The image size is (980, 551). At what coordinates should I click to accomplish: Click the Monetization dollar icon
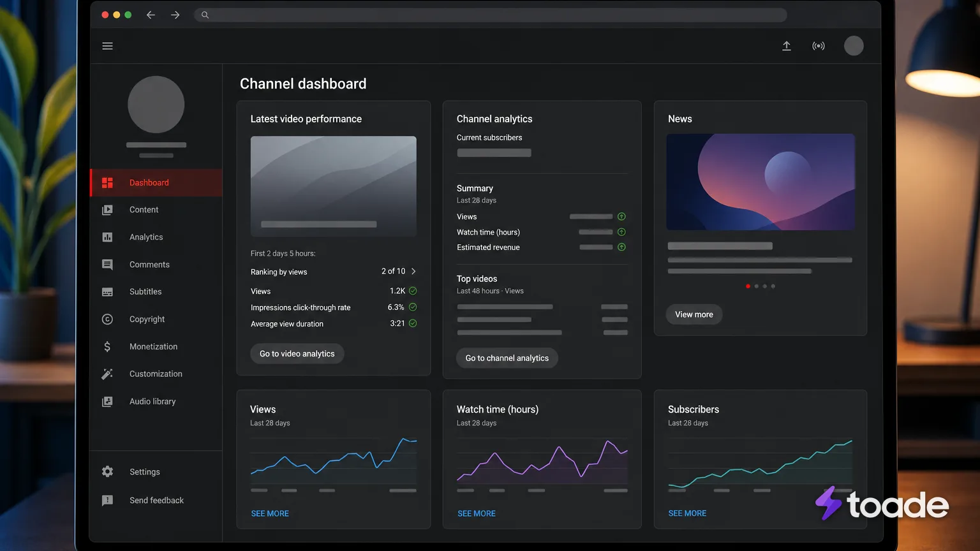coord(107,346)
